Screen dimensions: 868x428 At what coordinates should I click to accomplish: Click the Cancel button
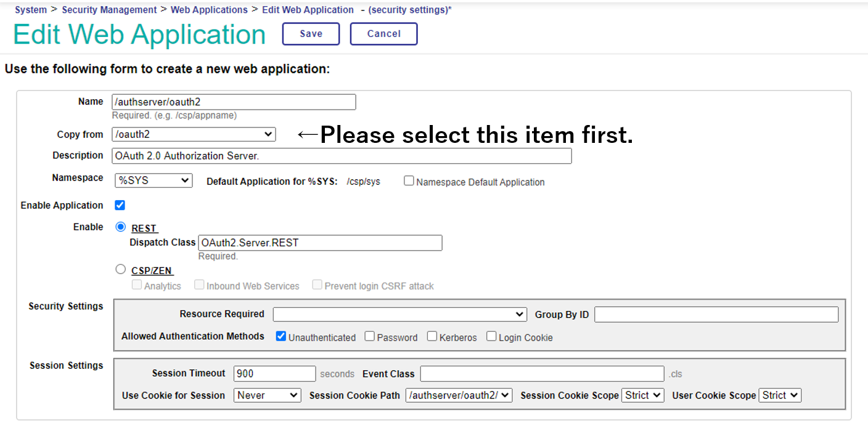pos(383,34)
